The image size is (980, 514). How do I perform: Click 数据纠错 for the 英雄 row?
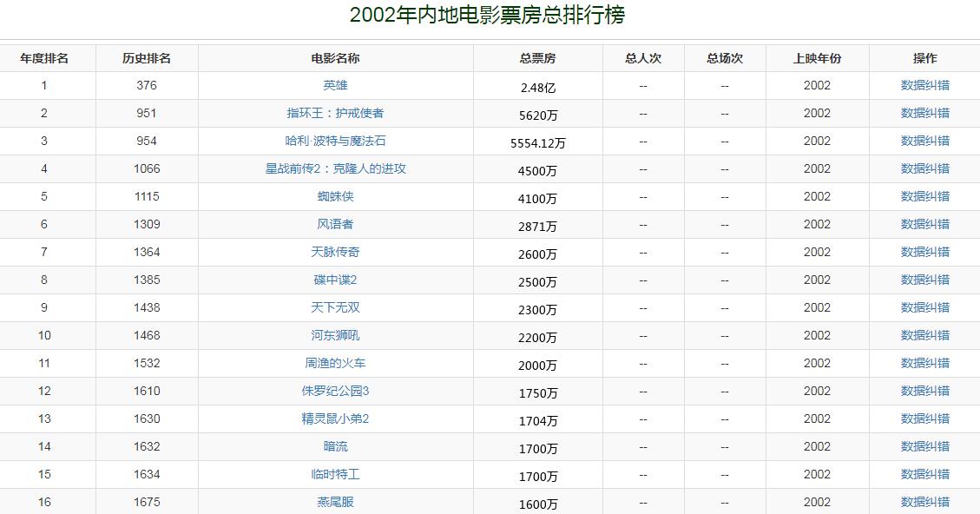pyautogui.click(x=924, y=85)
